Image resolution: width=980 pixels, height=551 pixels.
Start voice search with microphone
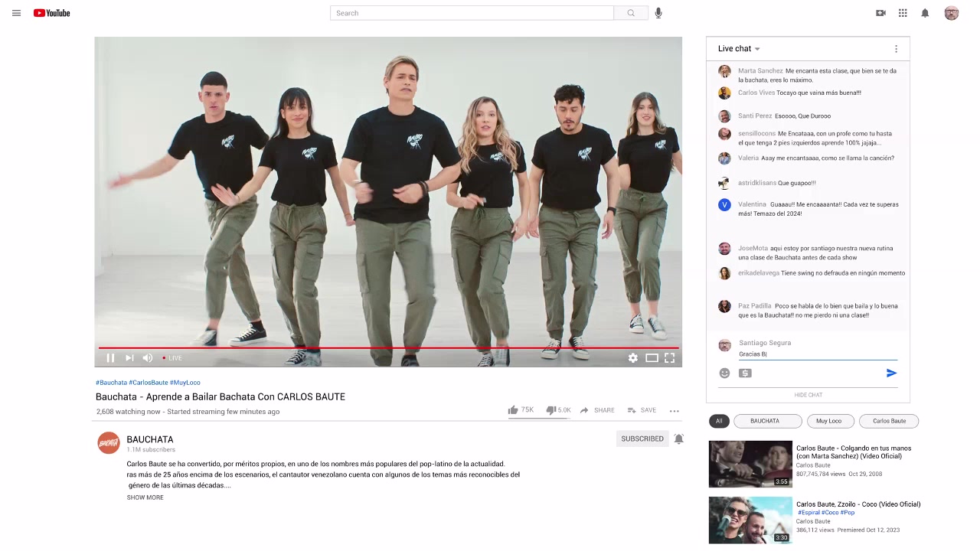[658, 13]
